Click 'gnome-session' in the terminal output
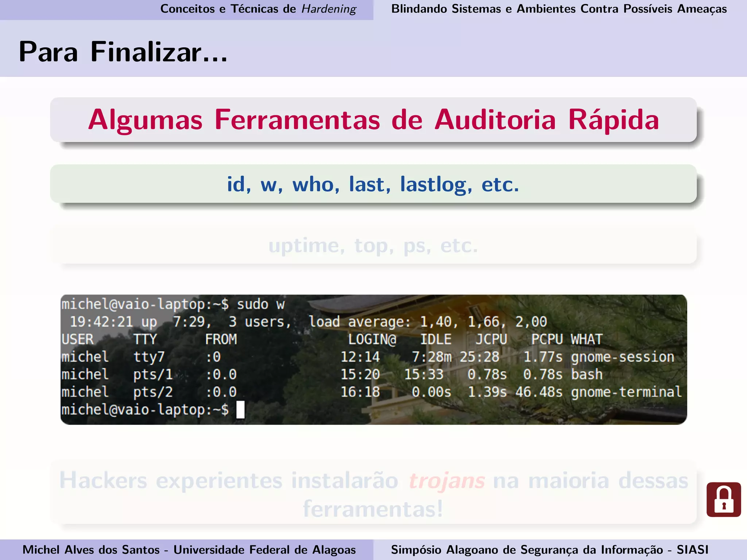The height and width of the screenshot is (560, 747). 623,357
